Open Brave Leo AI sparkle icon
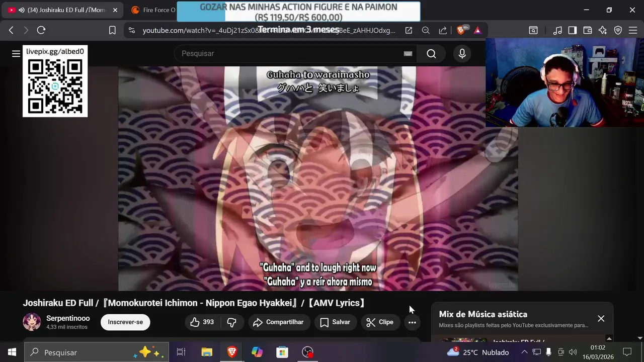Viewport: 644px width, 362px height. click(603, 30)
